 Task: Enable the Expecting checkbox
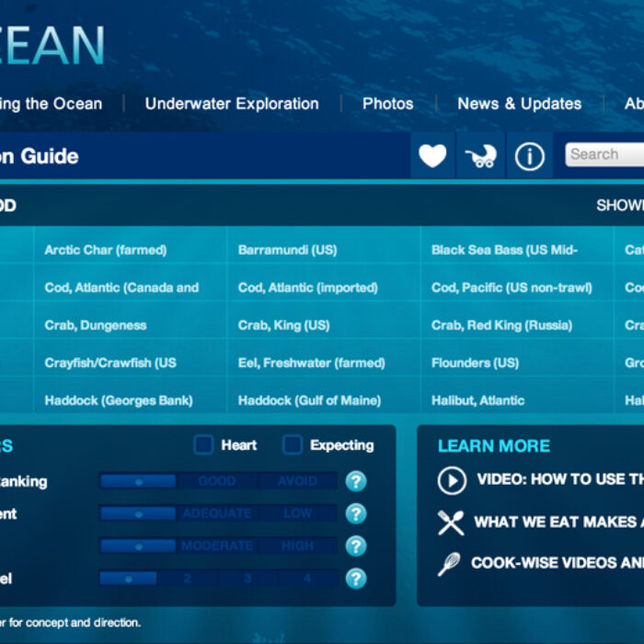click(293, 444)
